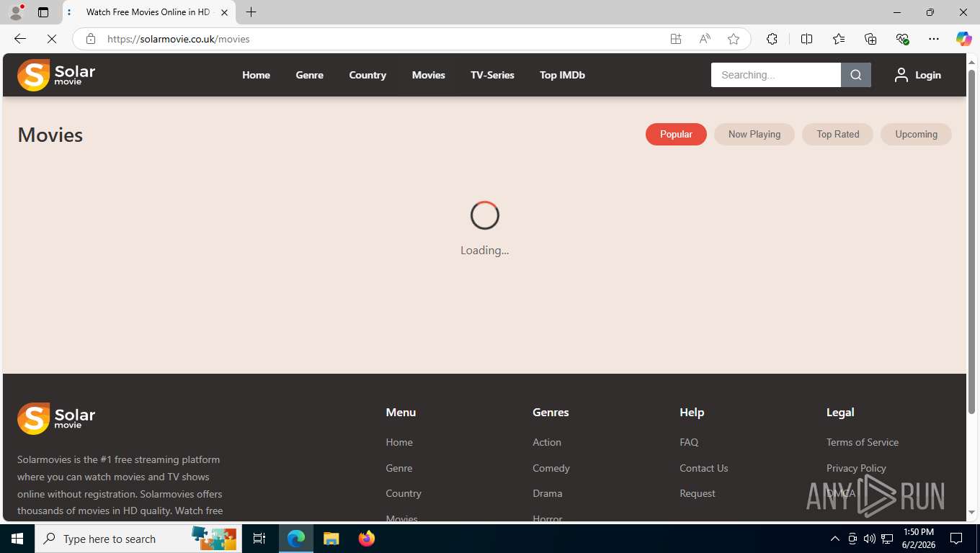The image size is (980, 553).
Task: Open browser Extensions puzzle icon
Action: 772,39
